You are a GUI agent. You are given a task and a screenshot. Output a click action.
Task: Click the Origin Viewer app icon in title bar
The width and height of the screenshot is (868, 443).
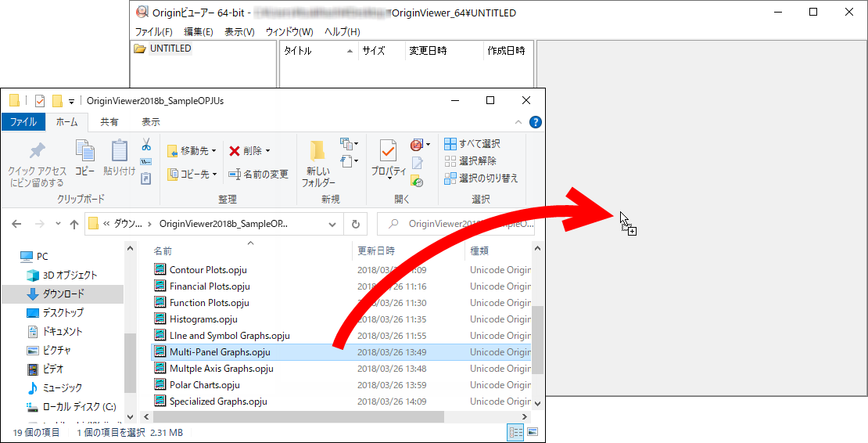coord(142,13)
